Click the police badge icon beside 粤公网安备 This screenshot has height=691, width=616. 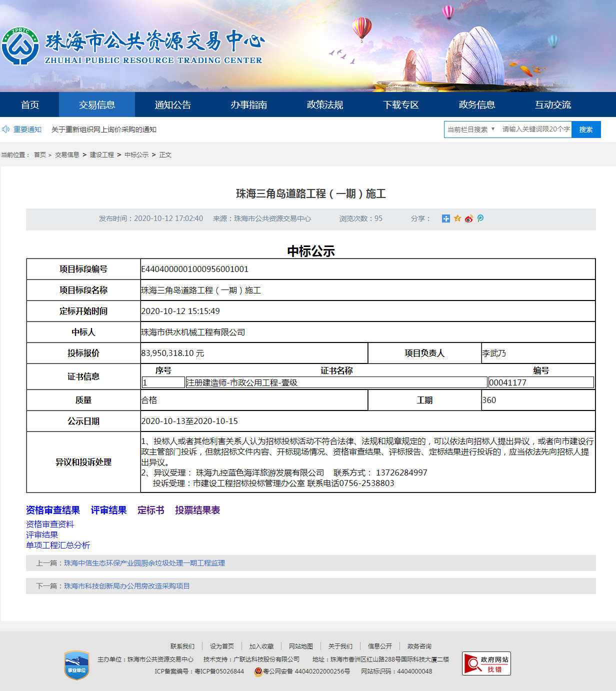pyautogui.click(x=258, y=671)
